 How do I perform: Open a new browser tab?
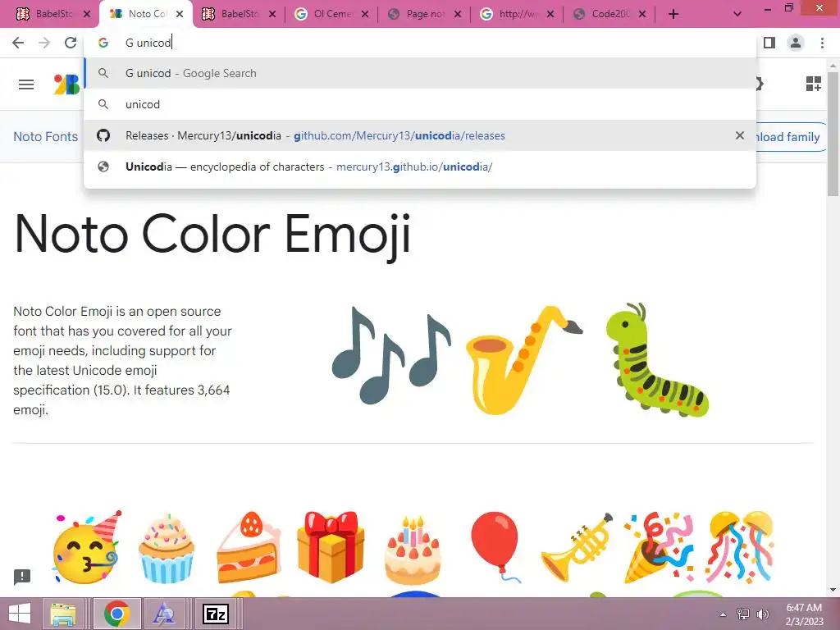[x=673, y=15]
